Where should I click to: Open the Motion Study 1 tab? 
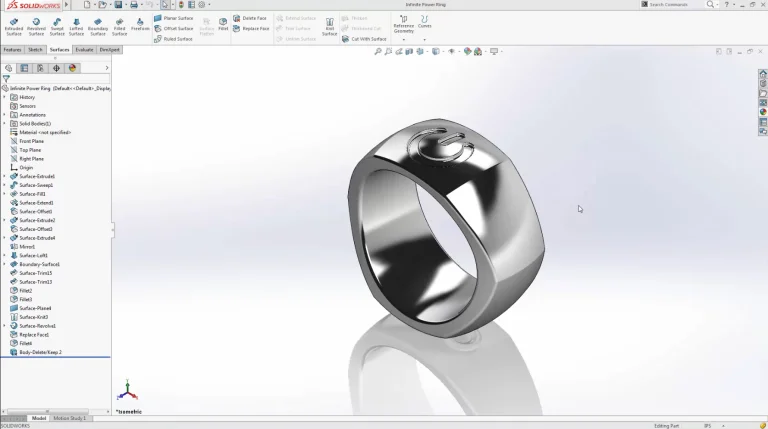69,418
